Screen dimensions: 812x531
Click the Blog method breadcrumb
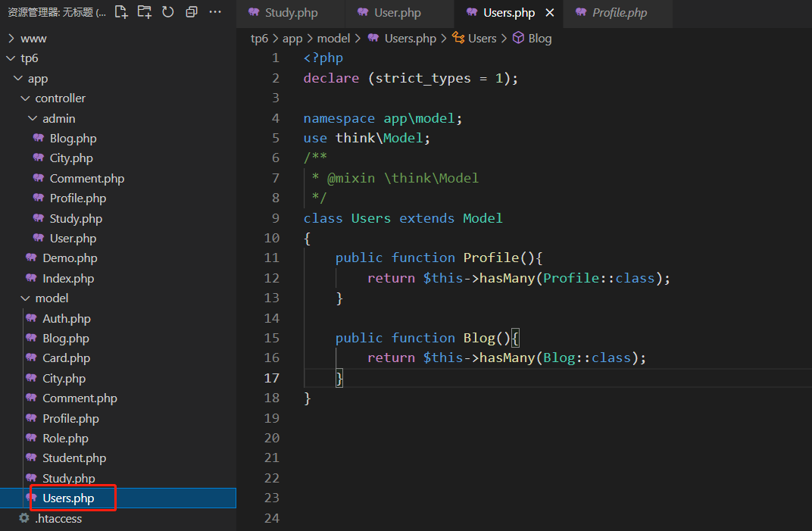click(x=539, y=39)
